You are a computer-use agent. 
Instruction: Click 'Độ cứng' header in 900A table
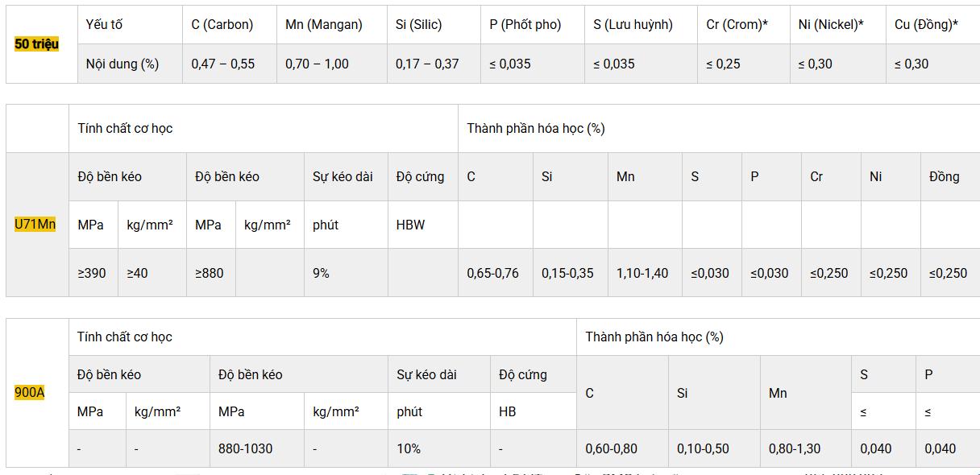pyautogui.click(x=523, y=374)
